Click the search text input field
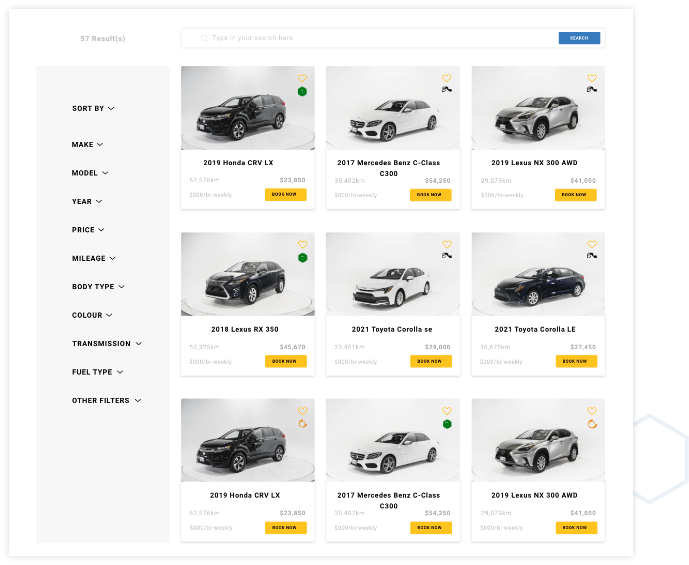The height and width of the screenshot is (565, 689). point(380,38)
